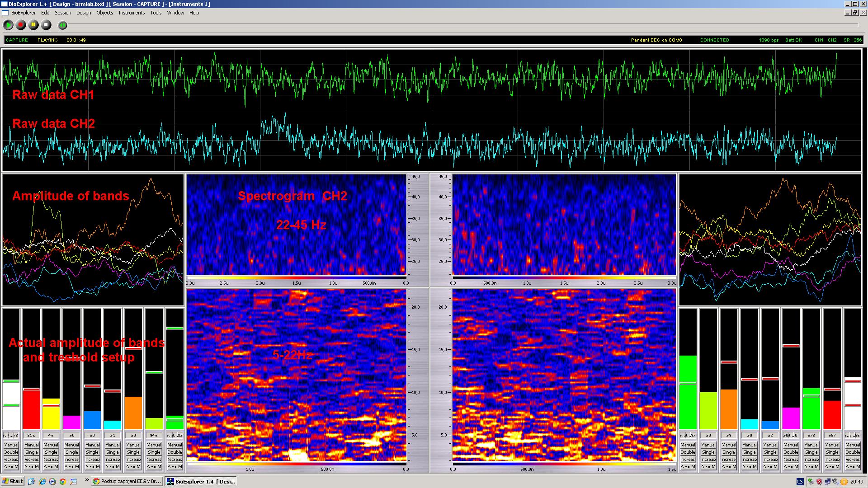Open Chrome from the quick launch bar
This screenshot has height=488, width=868.
pyautogui.click(x=63, y=482)
